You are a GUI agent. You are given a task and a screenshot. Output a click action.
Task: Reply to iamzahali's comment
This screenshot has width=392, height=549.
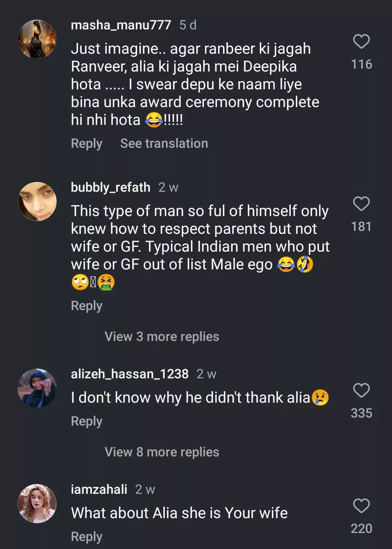point(87,537)
